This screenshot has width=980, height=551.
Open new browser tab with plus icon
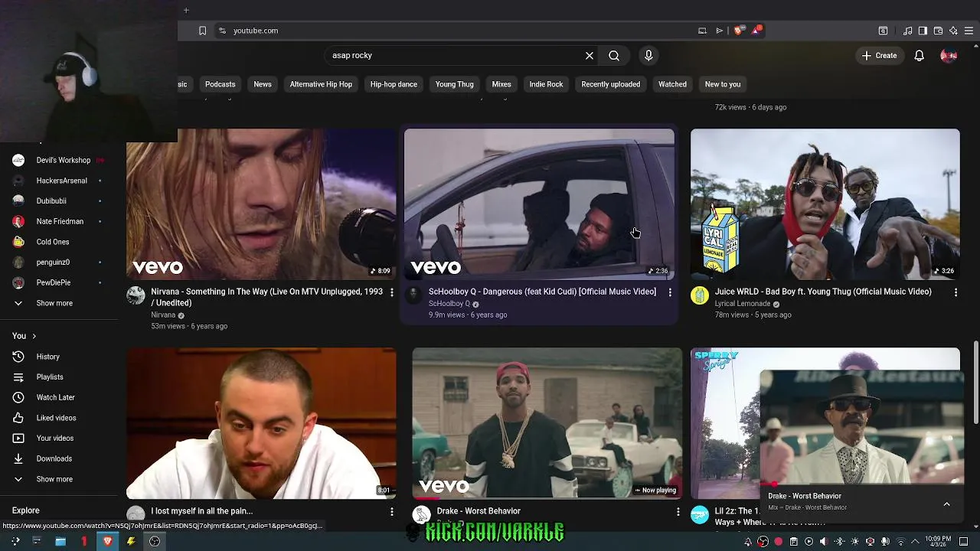[186, 10]
